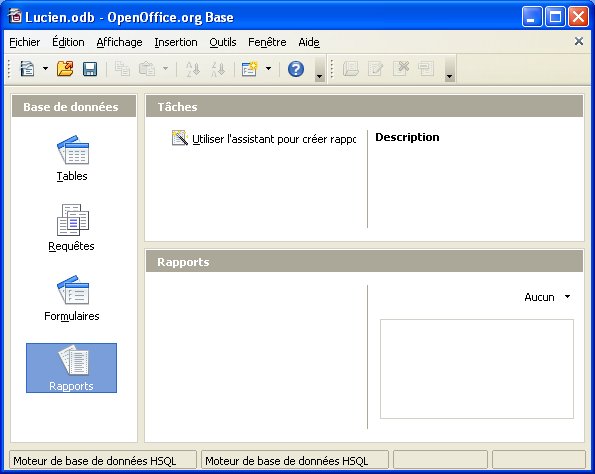Open dropdown arrow next to Form icon

coord(268,69)
